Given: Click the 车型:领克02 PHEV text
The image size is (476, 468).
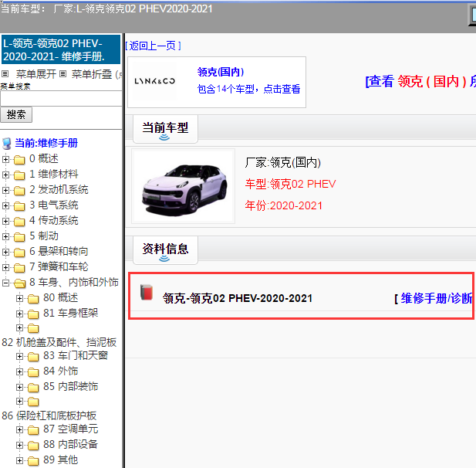Looking at the screenshot, I should 291,184.
